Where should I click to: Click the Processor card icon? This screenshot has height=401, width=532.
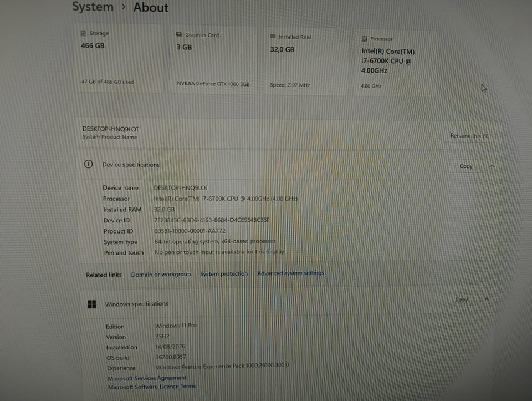coord(365,39)
